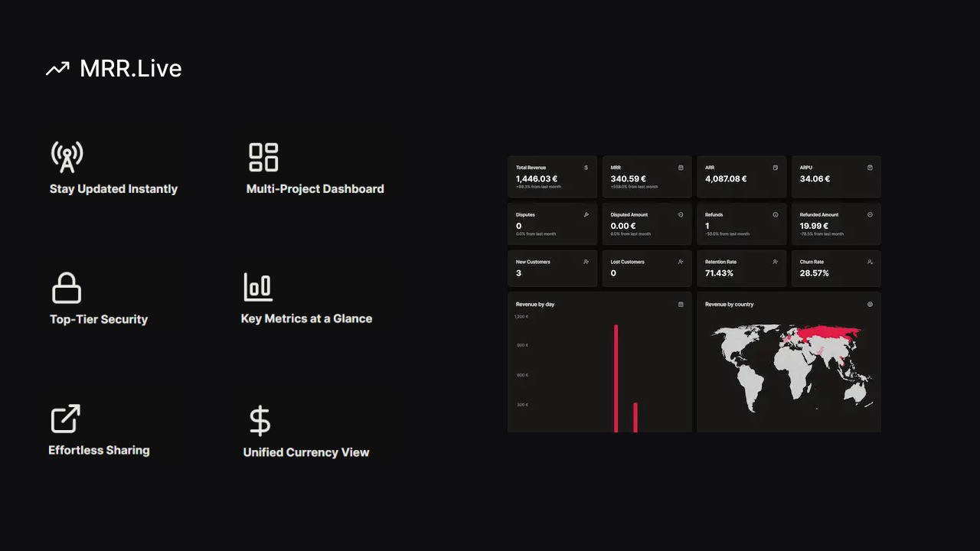980x551 pixels.
Task: Click the icon on the ARPU card
Action: tap(870, 168)
